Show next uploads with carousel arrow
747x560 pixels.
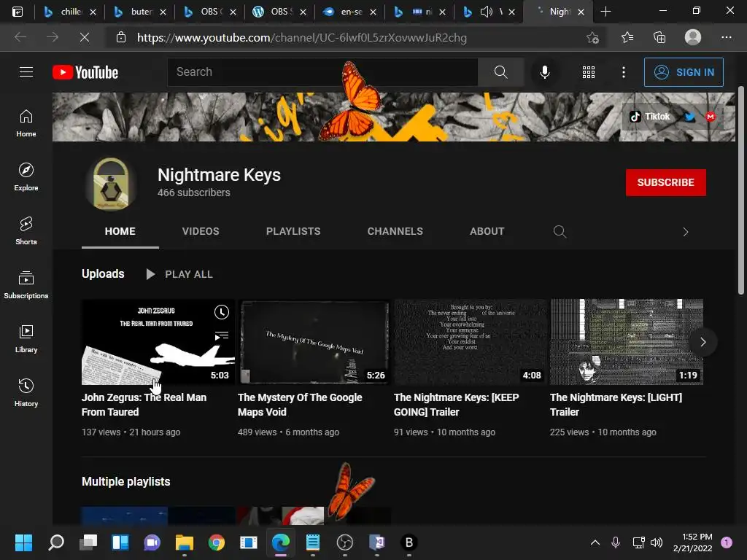click(x=703, y=342)
